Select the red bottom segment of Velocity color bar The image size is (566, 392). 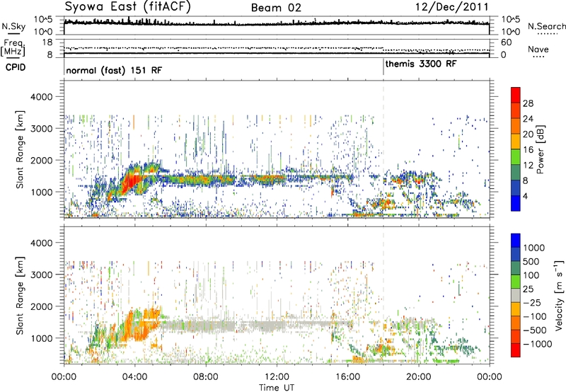click(516, 350)
